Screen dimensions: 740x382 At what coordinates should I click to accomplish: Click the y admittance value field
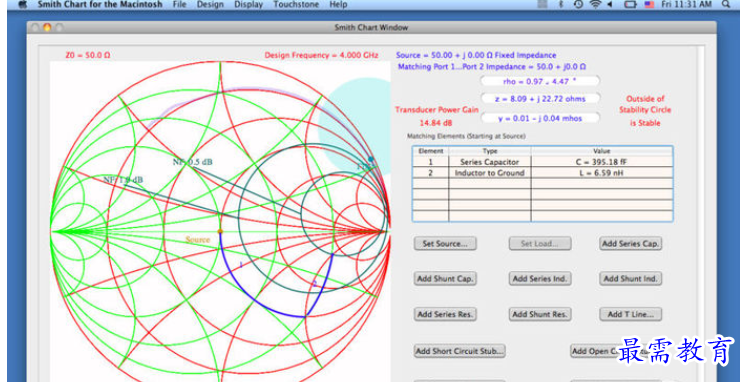click(540, 118)
